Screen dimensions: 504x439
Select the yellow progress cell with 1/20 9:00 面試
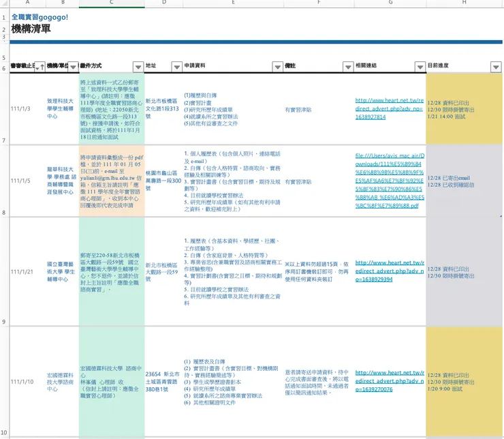pos(464,382)
